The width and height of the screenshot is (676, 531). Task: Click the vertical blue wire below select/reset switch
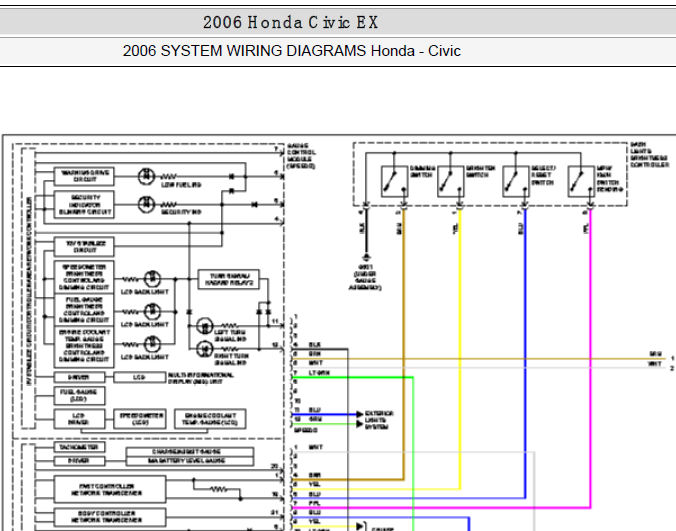[x=525, y=353]
